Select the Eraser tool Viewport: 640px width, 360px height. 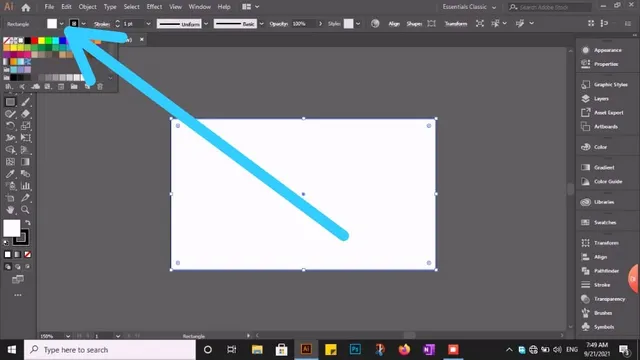pos(25,114)
